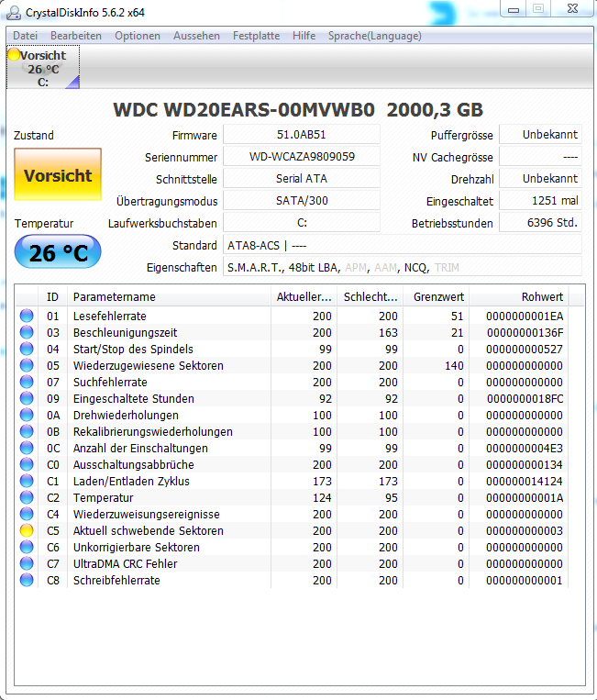Click the NV Cachegrösse value field
597x700 pixels.
pyautogui.click(x=540, y=157)
